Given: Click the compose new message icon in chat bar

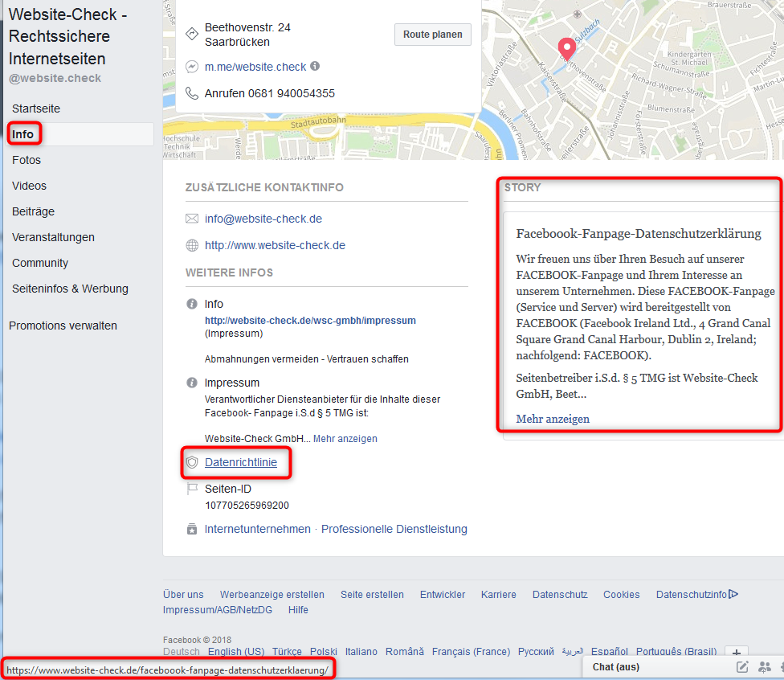Looking at the screenshot, I should (x=742, y=666).
